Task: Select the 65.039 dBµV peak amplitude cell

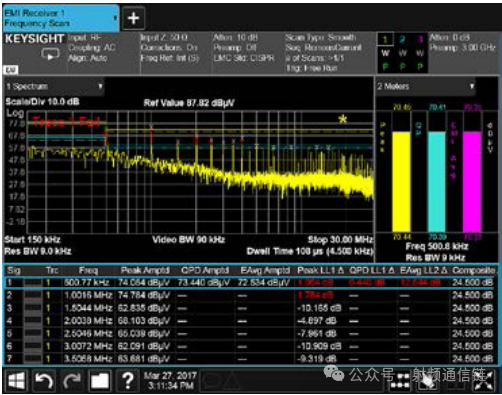Action: pos(144,333)
